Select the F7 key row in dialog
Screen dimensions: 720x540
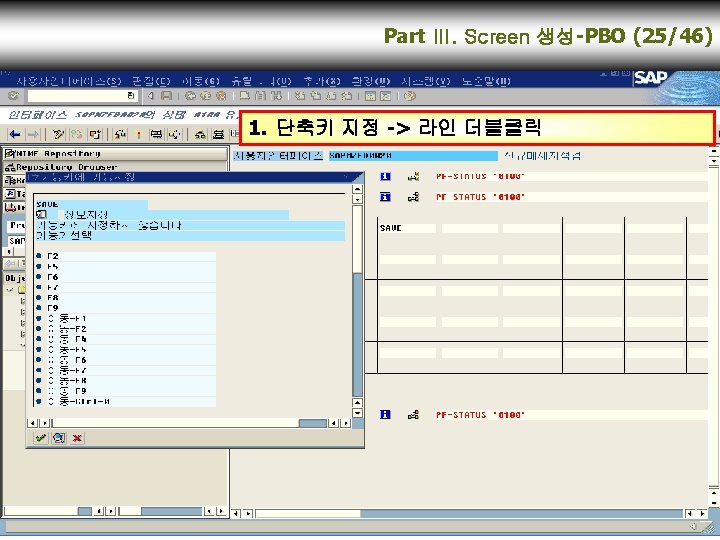pyautogui.click(x=125, y=287)
